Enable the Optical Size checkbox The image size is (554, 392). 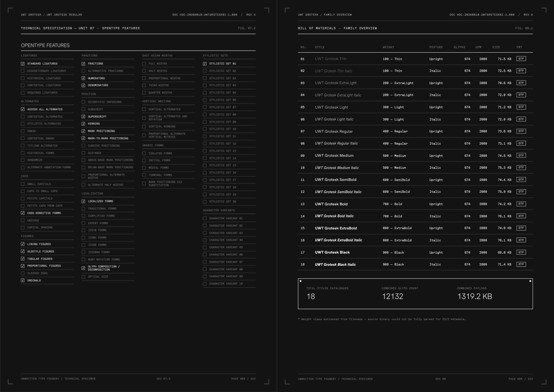tap(83, 277)
